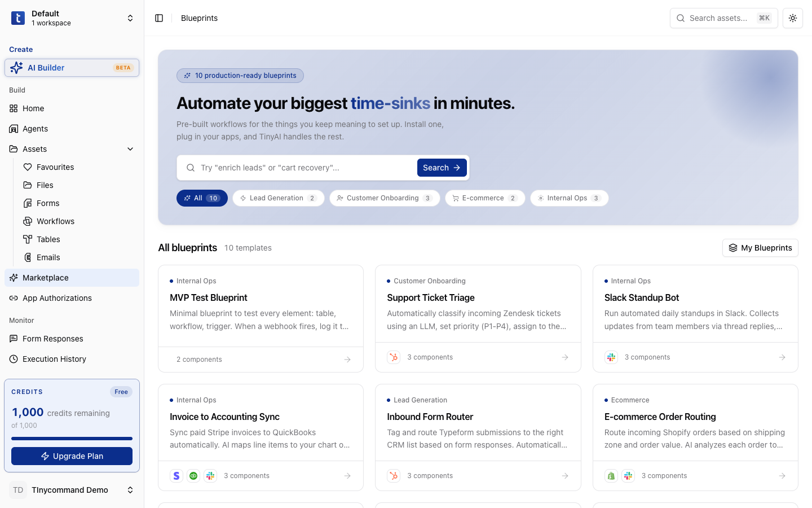Open the Workflows section
This screenshot has width=812, height=508.
[x=78, y=221]
